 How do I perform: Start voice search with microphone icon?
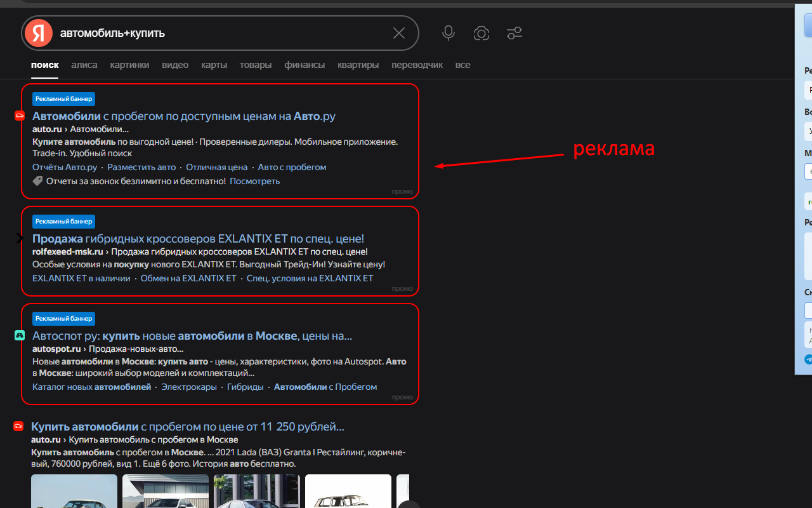449,33
